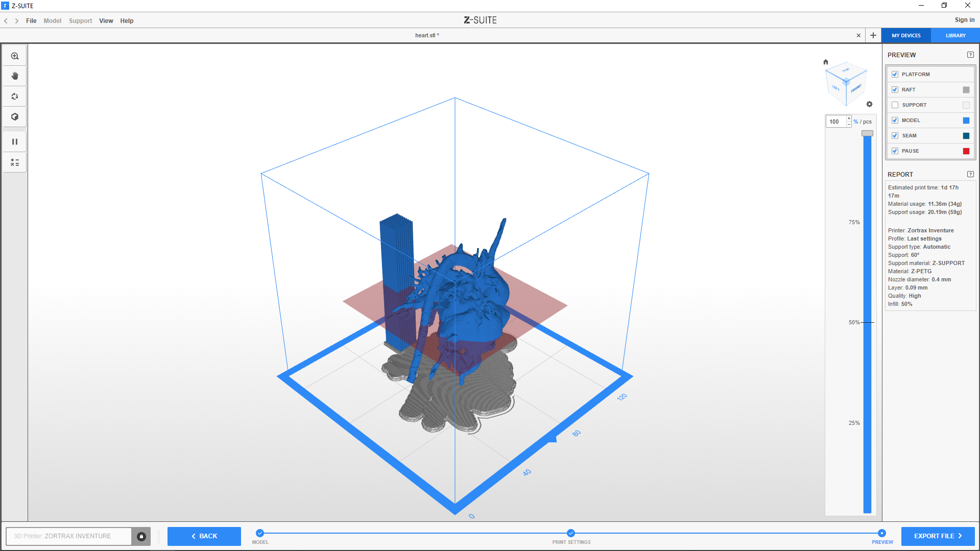Toggle the SEAM visibility checkbox

coord(895,136)
